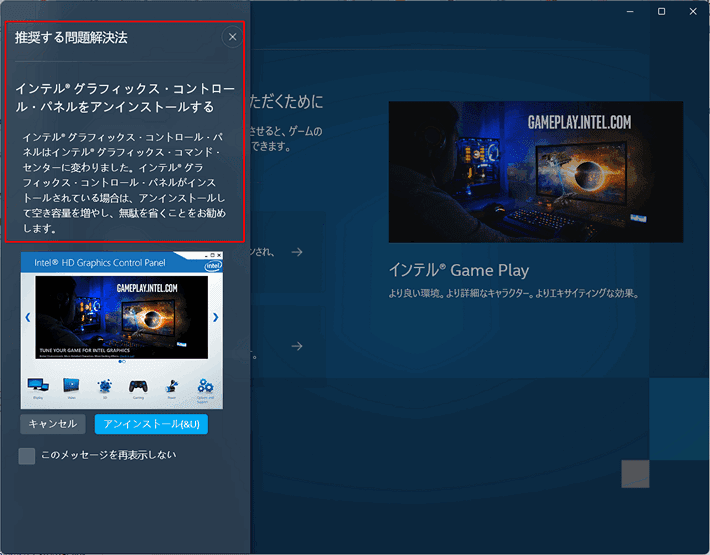Minimize the Graphics Command Center window
The height and width of the screenshot is (555, 710).
[630, 11]
